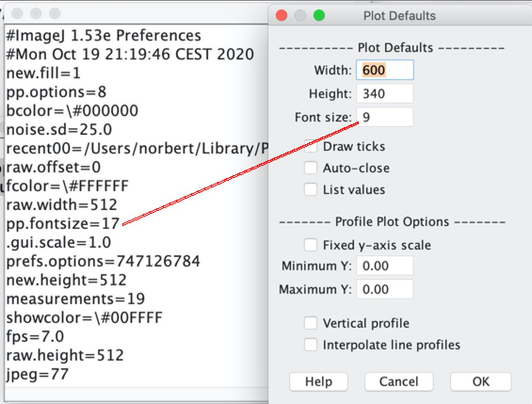Image resolution: width=532 pixels, height=404 pixels.
Task: Close Plot Defaults with the red button
Action: [282, 16]
